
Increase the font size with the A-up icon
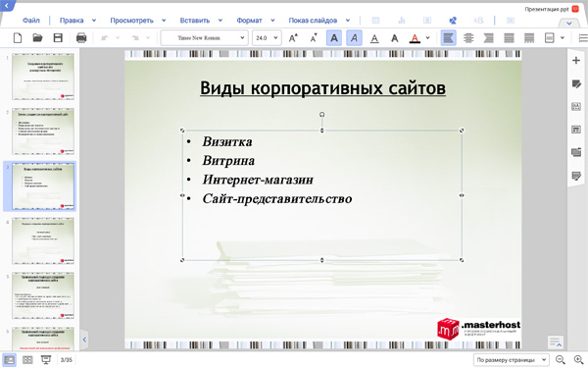293,38
